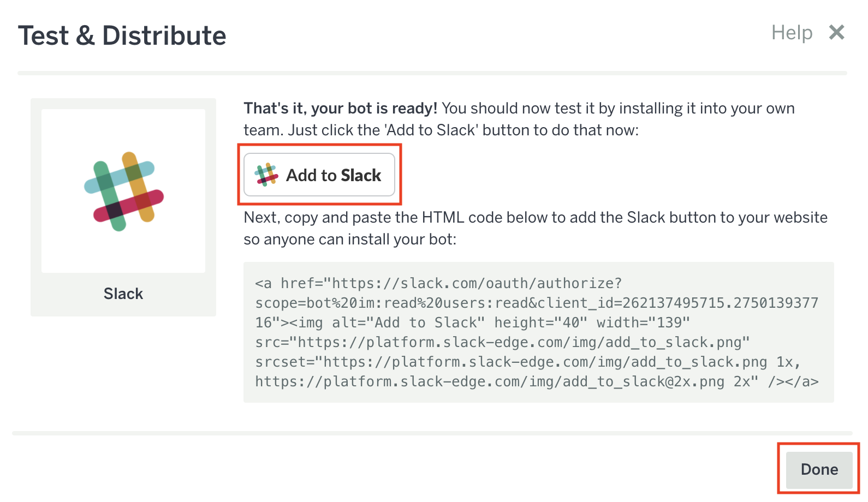Select the large Slack logo thumbnail

pos(123,191)
